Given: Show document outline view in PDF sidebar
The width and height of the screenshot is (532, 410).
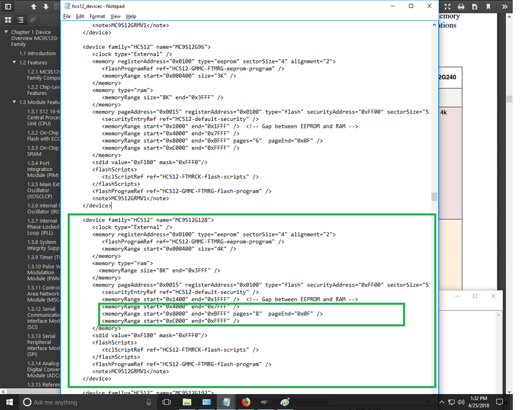Looking at the screenshot, I should pyautogui.click(x=20, y=20).
